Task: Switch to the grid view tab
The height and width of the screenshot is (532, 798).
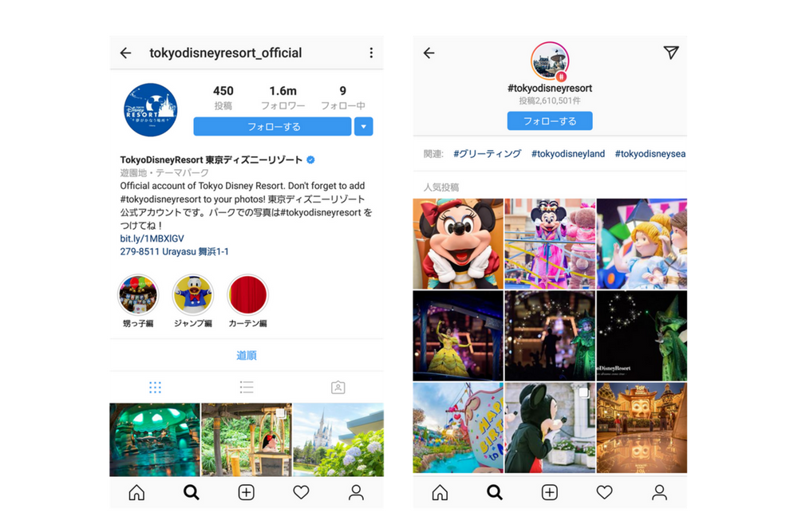Action: point(156,388)
